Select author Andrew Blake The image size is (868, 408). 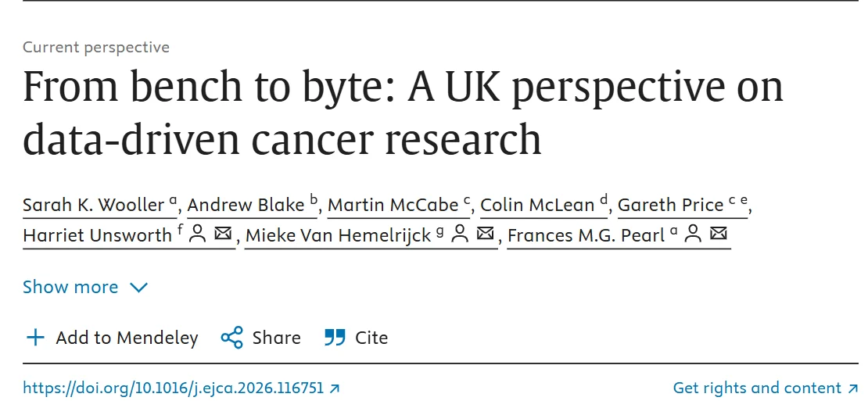(246, 206)
